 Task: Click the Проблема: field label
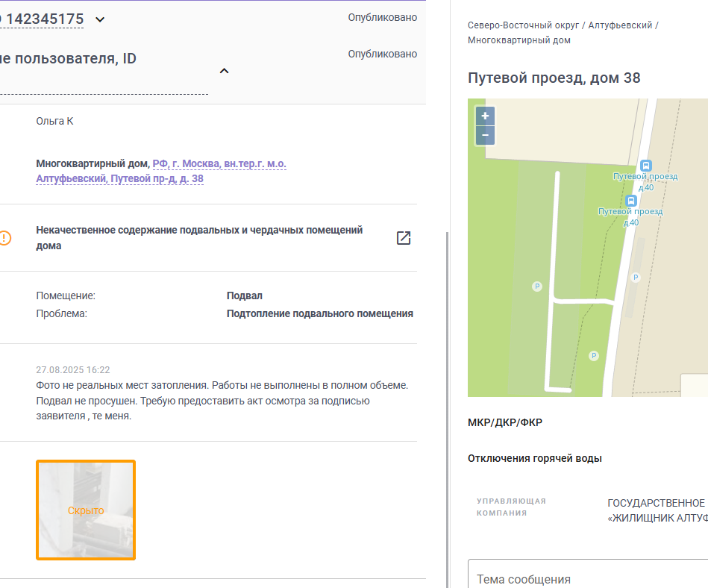[61, 313]
